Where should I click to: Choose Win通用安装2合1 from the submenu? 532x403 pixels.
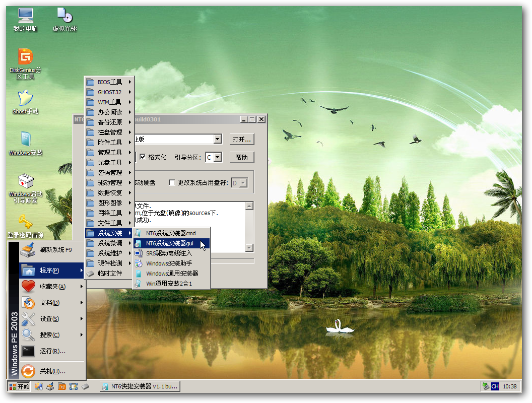pos(172,284)
